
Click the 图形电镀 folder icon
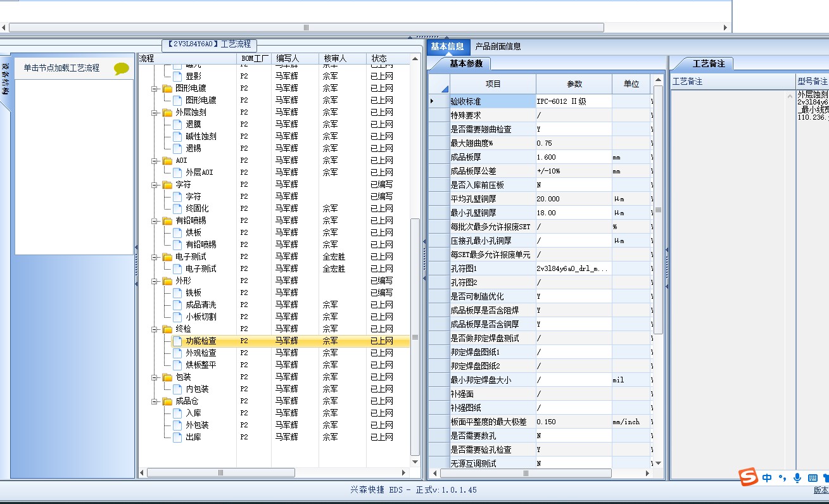[167, 88]
